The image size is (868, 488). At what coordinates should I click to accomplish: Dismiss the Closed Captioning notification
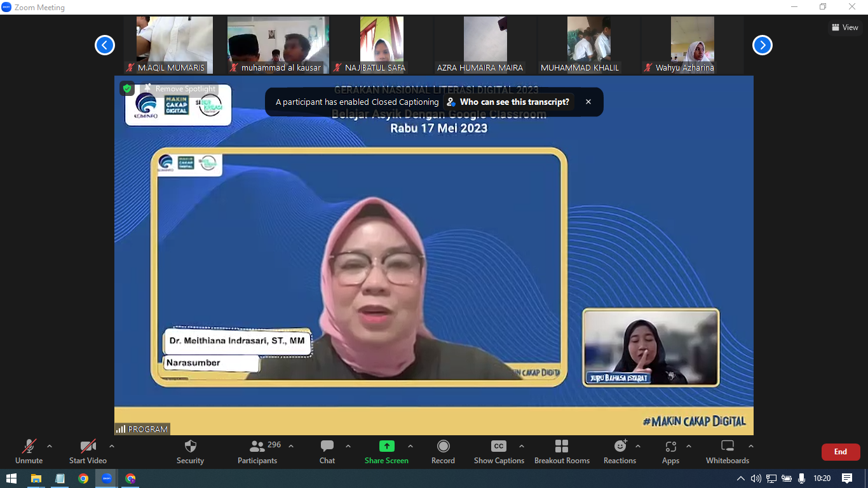click(x=588, y=102)
